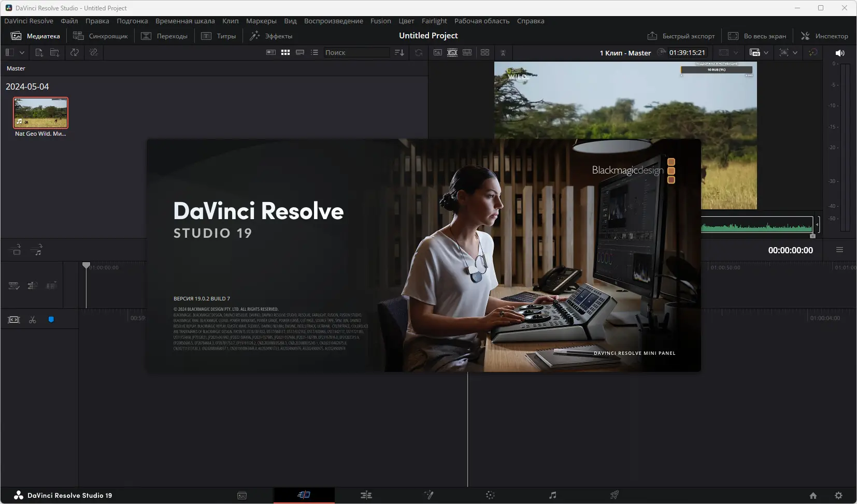
Task: Click the sort media order icon
Action: (x=399, y=52)
